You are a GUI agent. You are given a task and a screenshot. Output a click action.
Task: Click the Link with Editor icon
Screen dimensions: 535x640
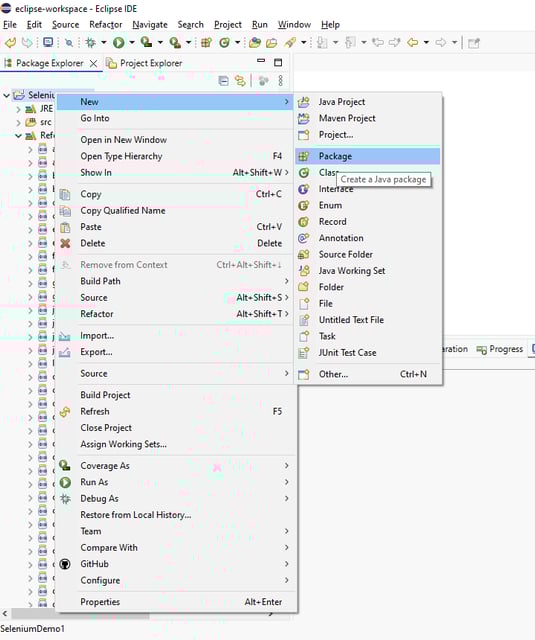240,81
